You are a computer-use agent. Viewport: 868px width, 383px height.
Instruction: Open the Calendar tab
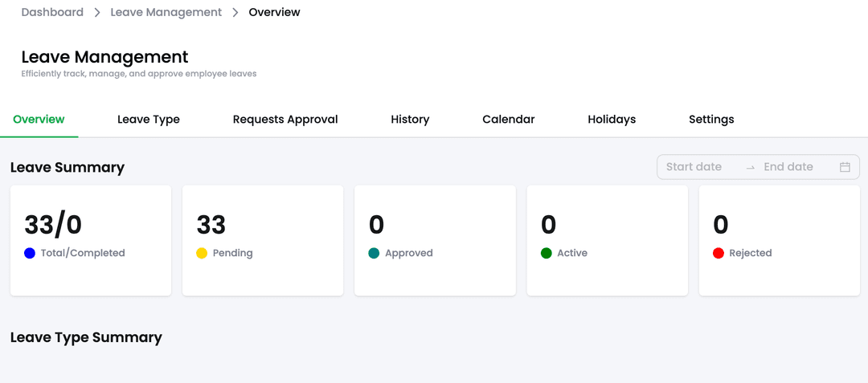pos(509,120)
